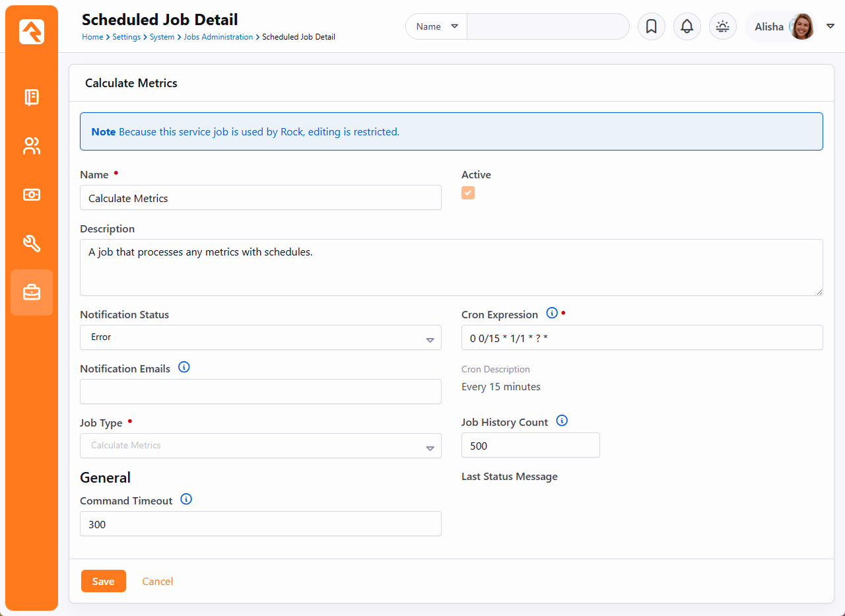845x616 pixels.
Task: Click info icon beside Job History Count
Action: coord(562,421)
